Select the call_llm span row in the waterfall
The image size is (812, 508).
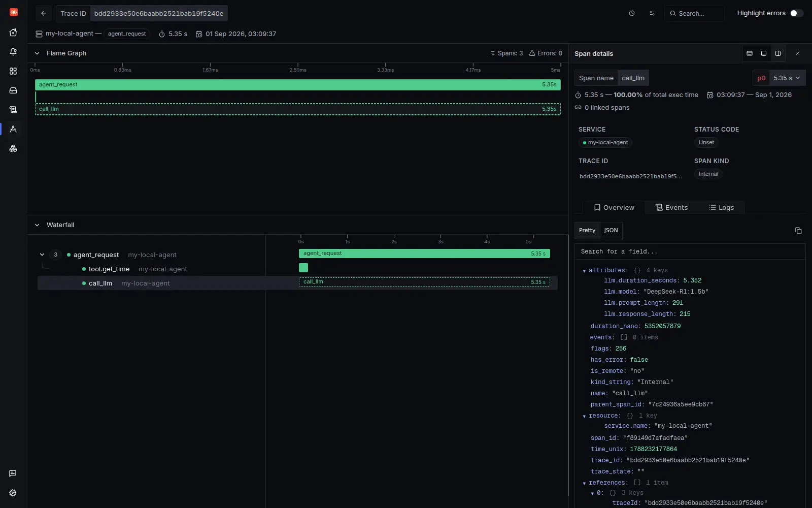pyautogui.click(x=297, y=283)
